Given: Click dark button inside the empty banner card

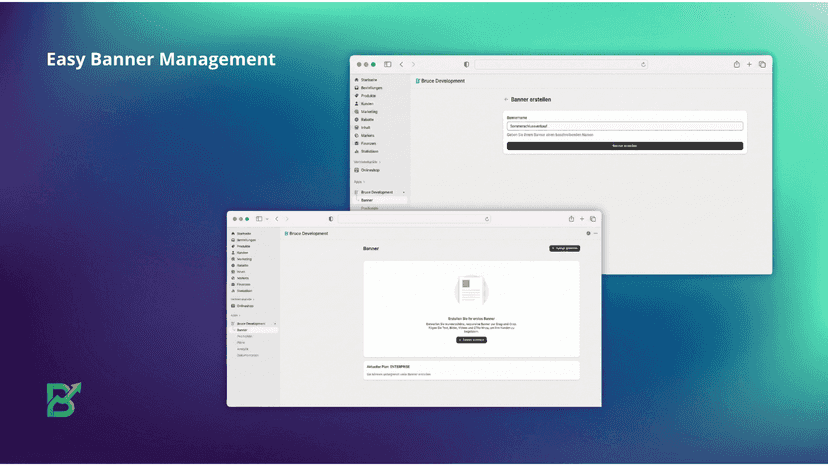Looking at the screenshot, I should (x=472, y=340).
